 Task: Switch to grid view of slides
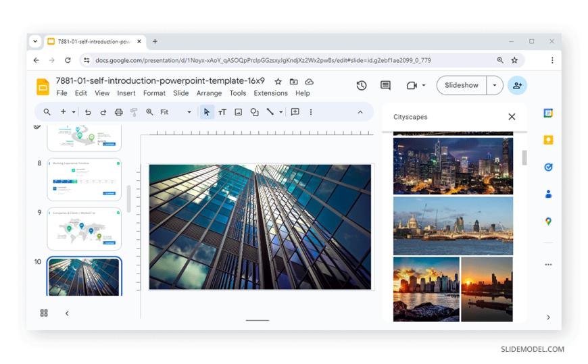tap(44, 313)
